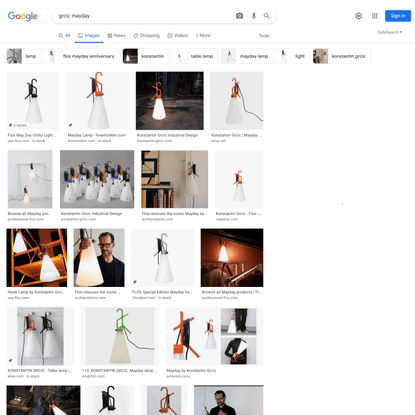Expand the More menu
Image resolution: width=415 pixels, height=415 pixels.
click(203, 35)
